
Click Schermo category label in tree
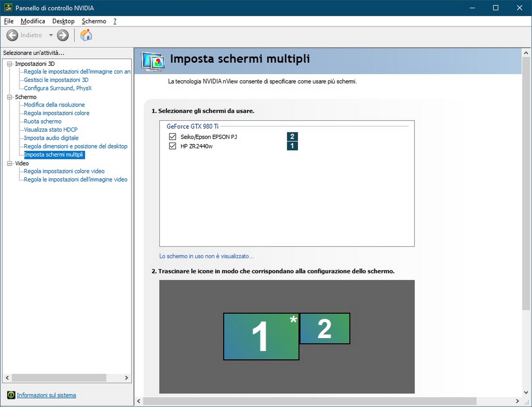tap(26, 97)
